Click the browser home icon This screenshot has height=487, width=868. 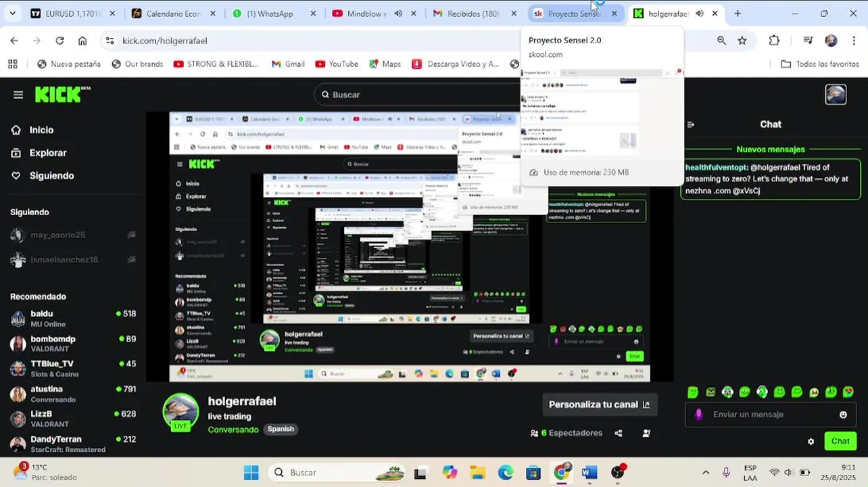(x=82, y=41)
